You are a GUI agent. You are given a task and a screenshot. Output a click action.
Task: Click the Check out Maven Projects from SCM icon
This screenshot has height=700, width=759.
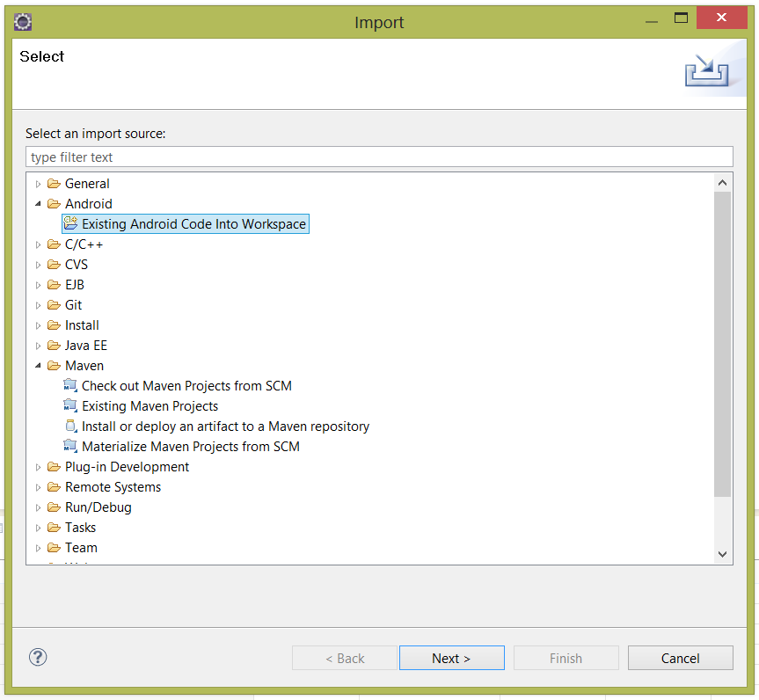point(70,386)
